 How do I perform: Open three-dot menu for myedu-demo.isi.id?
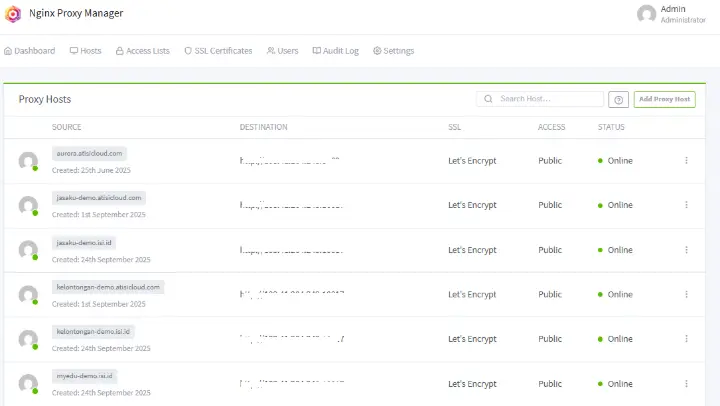pos(686,384)
